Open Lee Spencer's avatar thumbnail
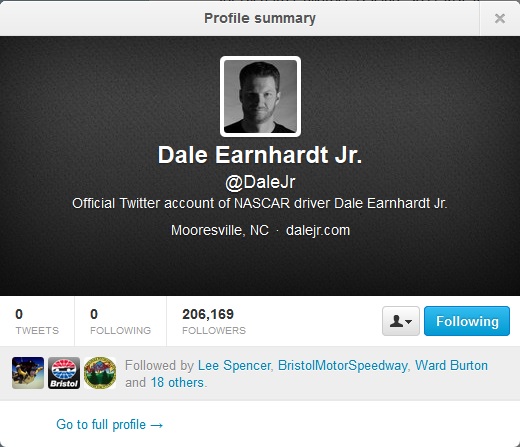 (x=28, y=373)
